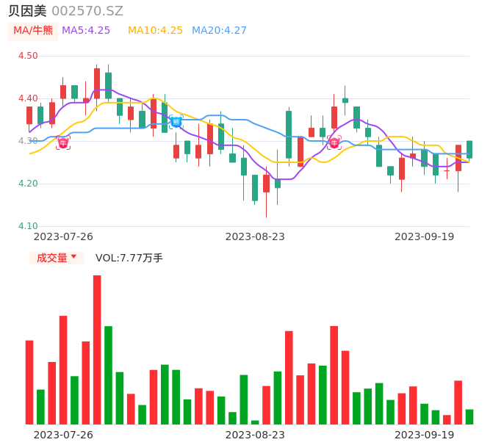
Task: Click the 2023-07-26 date below volume chart
Action: tap(63, 435)
